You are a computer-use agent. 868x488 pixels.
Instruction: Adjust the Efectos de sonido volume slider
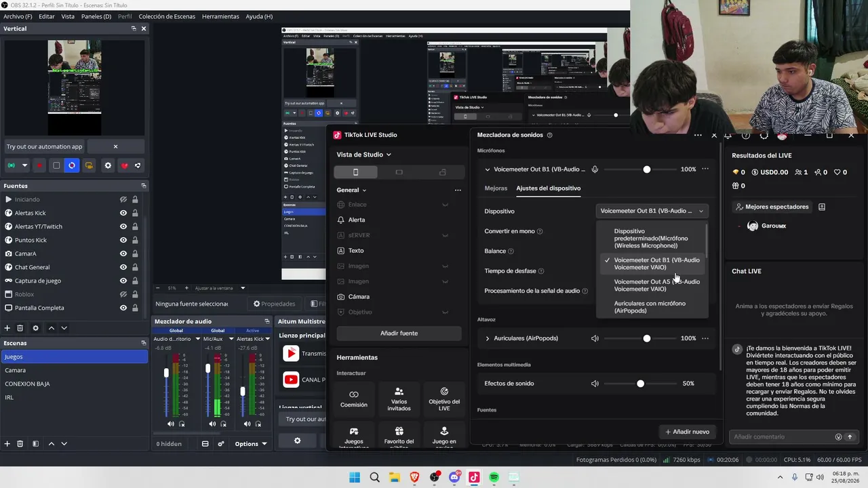coord(640,384)
